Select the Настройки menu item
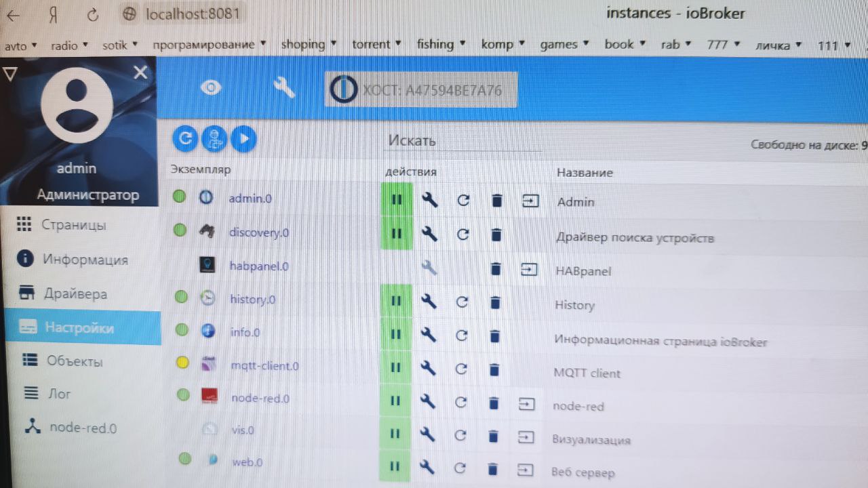 (x=82, y=327)
